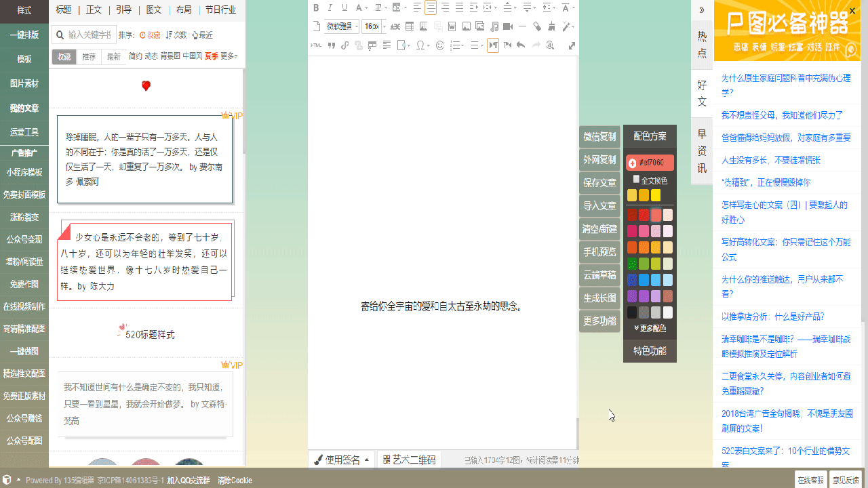Open the 微软雅黑 font family dropdown
This screenshot has width=868, height=488.
point(341,27)
